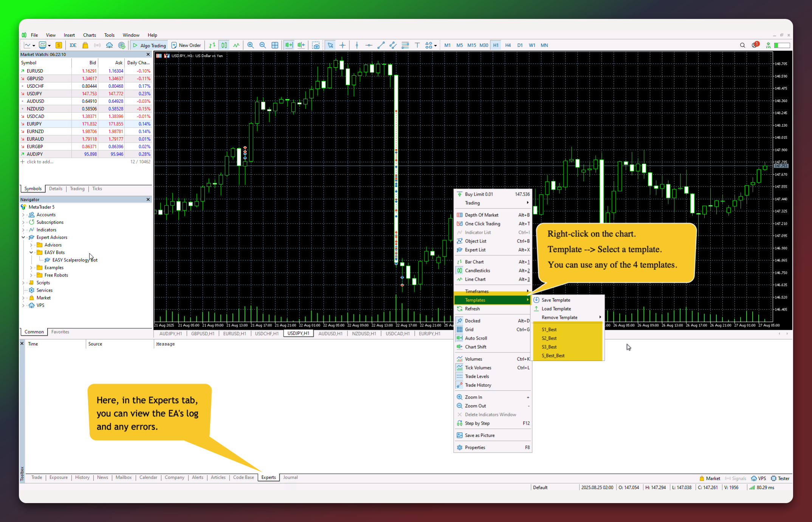Click the EASY Scalperology Bot item
This screenshot has height=522, width=812.
(74, 260)
